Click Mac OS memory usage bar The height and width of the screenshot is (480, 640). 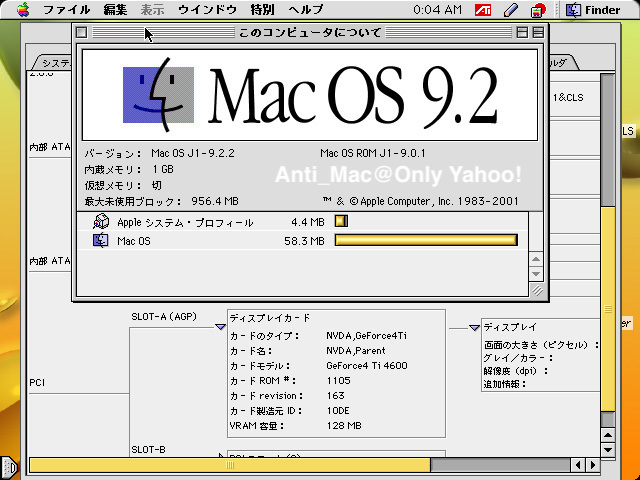coord(426,240)
